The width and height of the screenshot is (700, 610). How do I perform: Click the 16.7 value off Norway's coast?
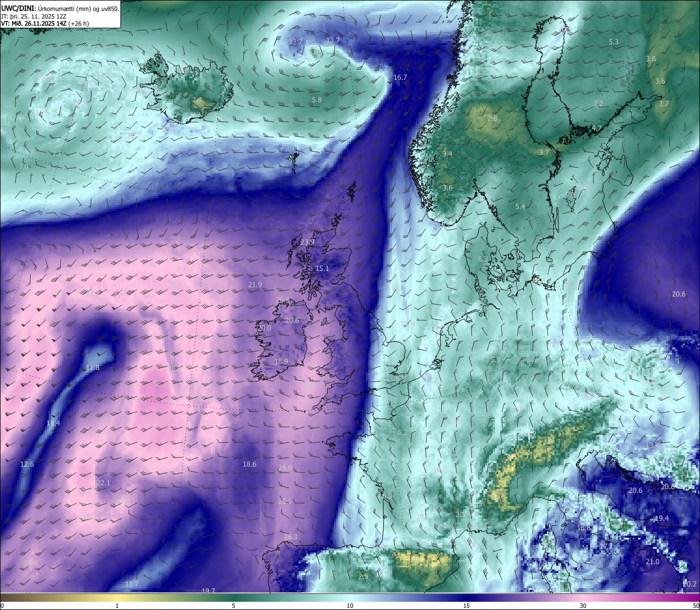coord(400,78)
